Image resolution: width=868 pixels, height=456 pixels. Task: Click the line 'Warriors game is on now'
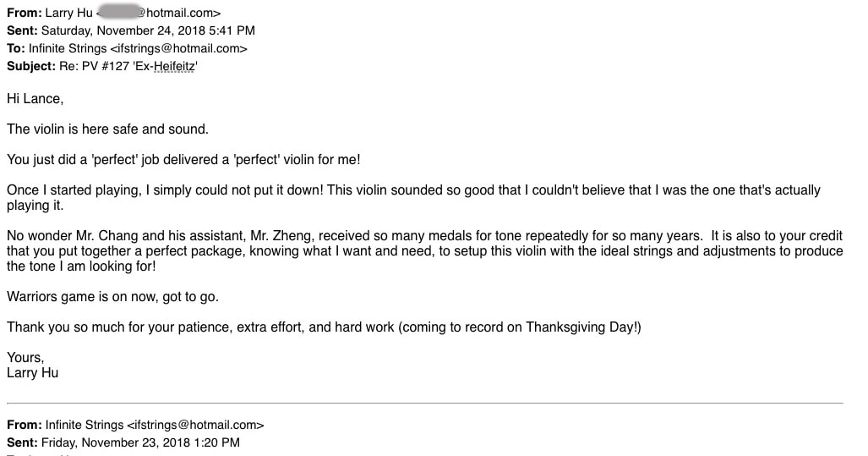112,296
